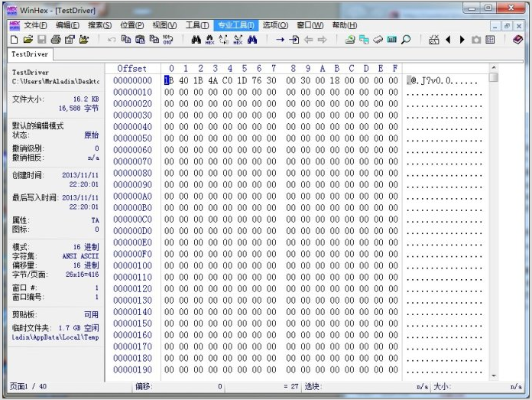
Task: Open the file properties icon
Action: pos(70,40)
